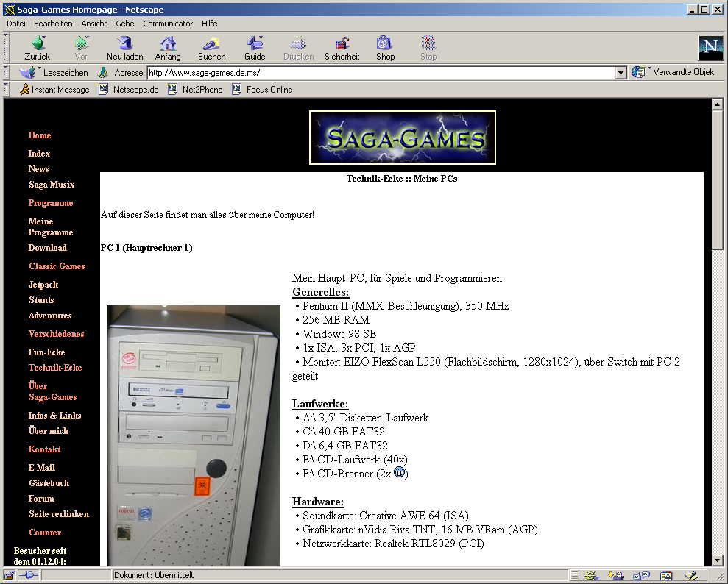Collapse the navigation toolbar using its grip

coord(6,49)
